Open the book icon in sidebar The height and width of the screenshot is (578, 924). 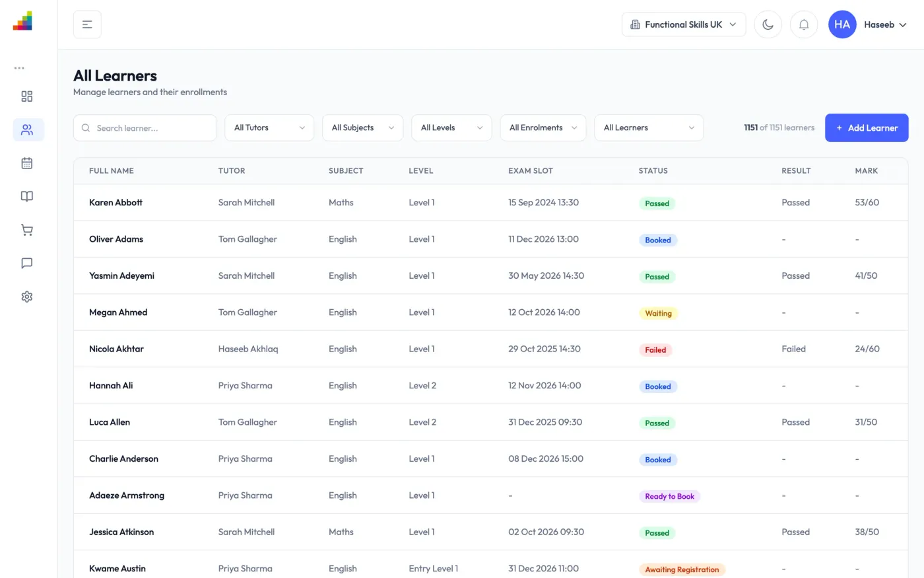(x=27, y=196)
